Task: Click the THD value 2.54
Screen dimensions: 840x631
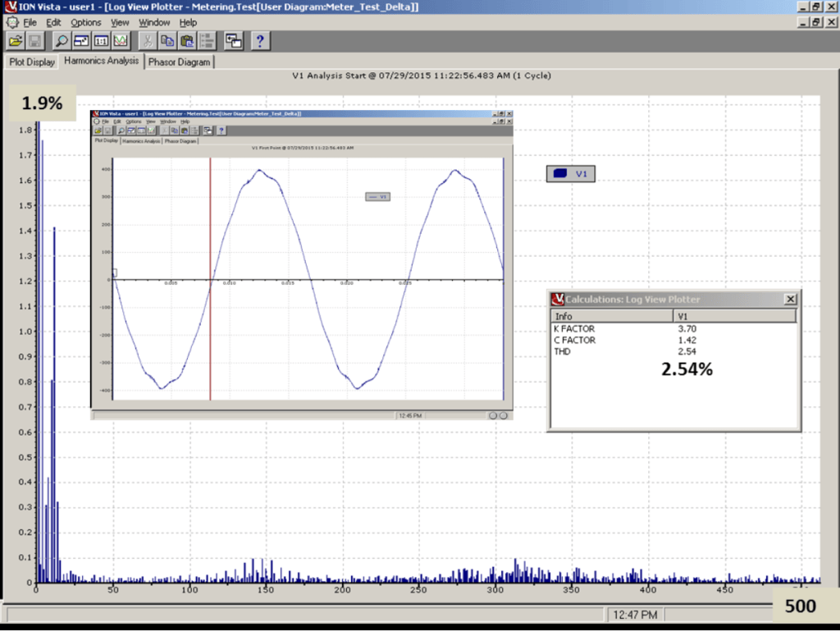Action: click(x=687, y=351)
